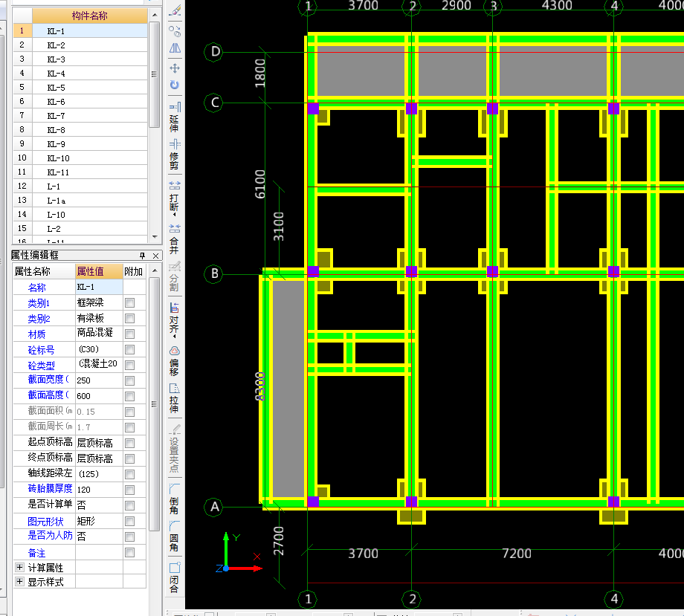
Task: Edit the 截面高度 value 600
Action: (99, 396)
